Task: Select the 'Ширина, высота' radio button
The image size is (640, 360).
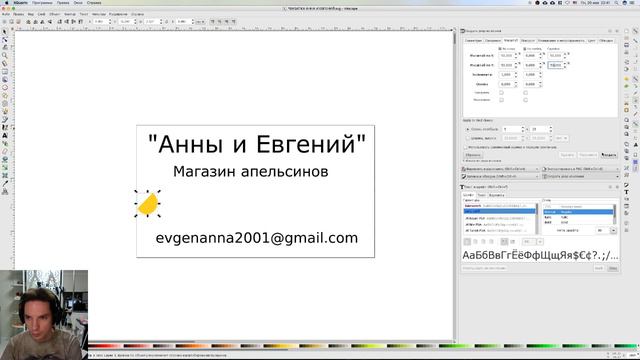Action: (468, 138)
